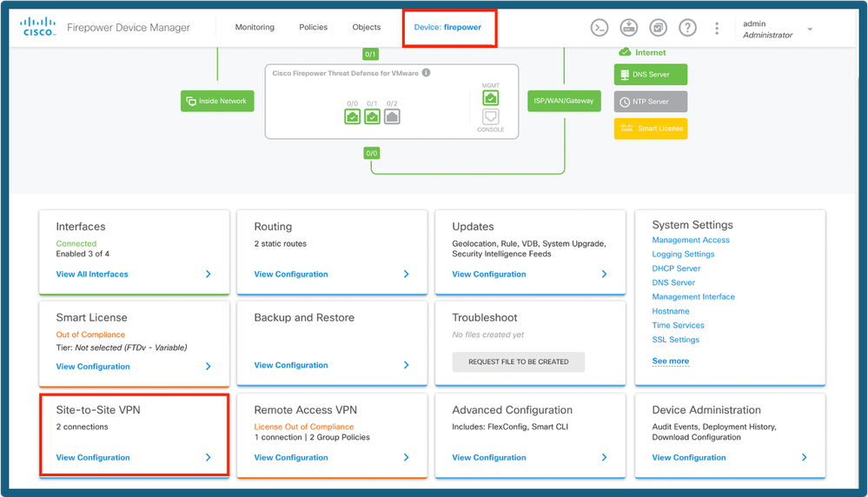The width and height of the screenshot is (868, 497).
Task: Select the 0/0 interface port icon
Action: [x=352, y=116]
